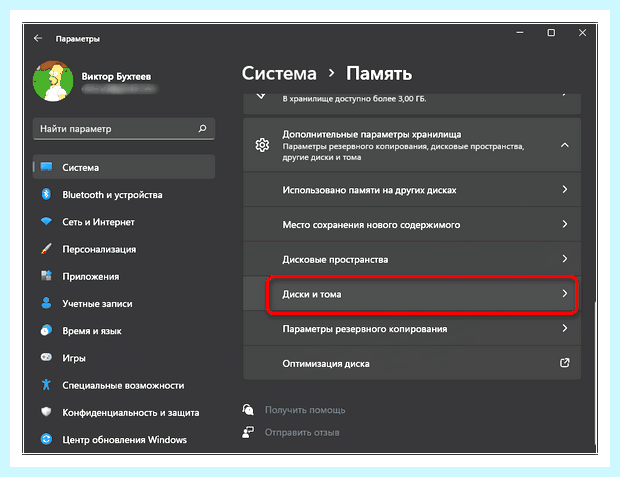Open Учетные записи settings
This screenshot has height=477, width=620.
[97, 304]
